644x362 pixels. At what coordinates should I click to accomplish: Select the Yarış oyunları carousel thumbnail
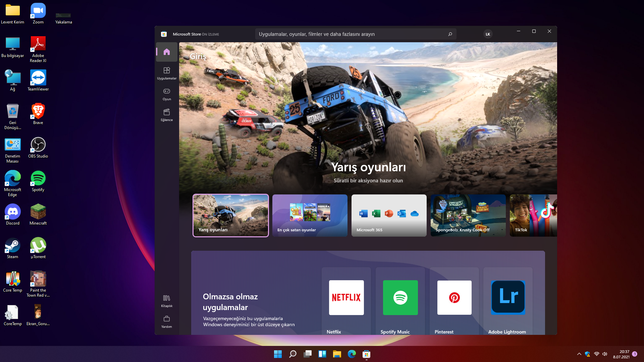(x=231, y=216)
